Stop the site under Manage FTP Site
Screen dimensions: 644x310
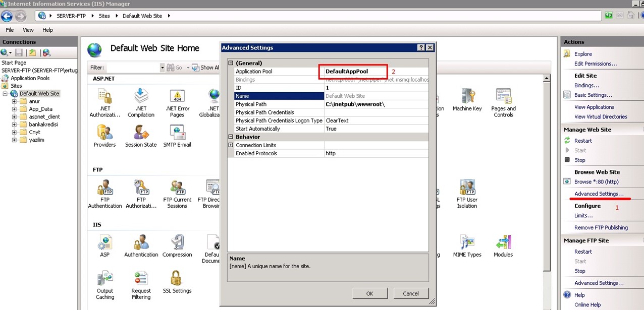click(x=580, y=271)
